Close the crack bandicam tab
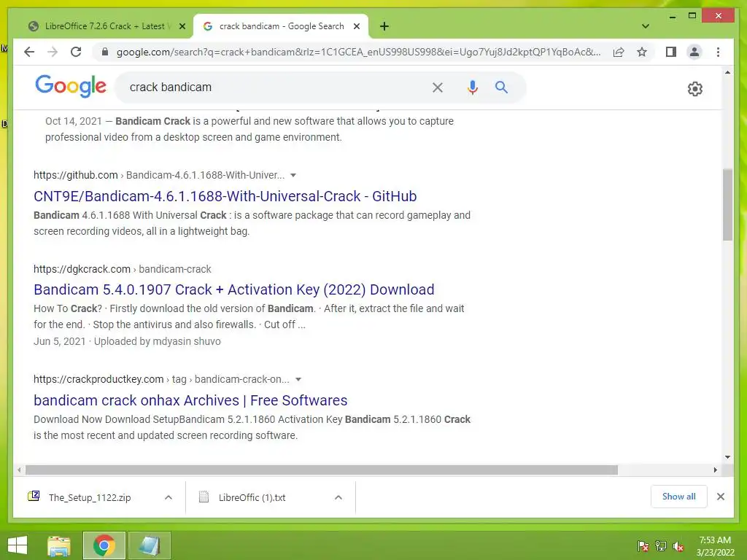The width and height of the screenshot is (747, 560). tap(356, 27)
